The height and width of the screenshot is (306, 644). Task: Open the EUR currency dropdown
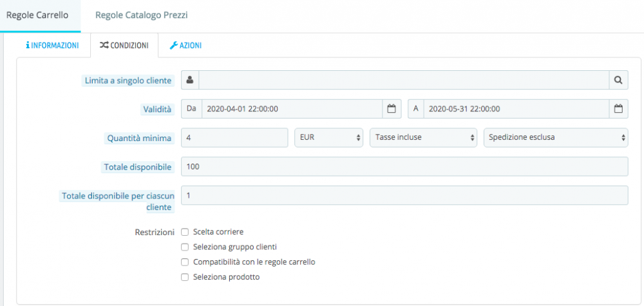coord(329,138)
